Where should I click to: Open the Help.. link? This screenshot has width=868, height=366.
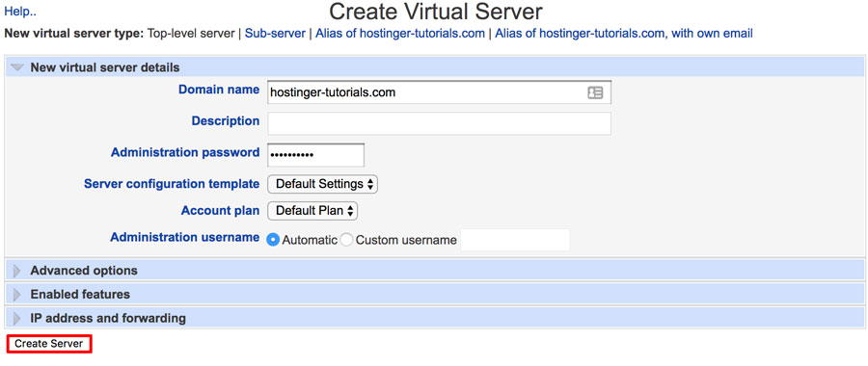(x=20, y=11)
